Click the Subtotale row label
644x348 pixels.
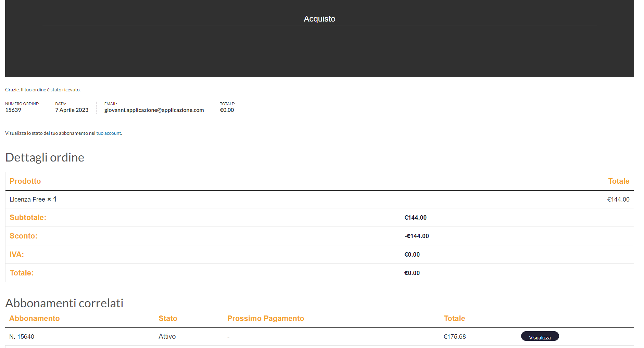point(28,218)
